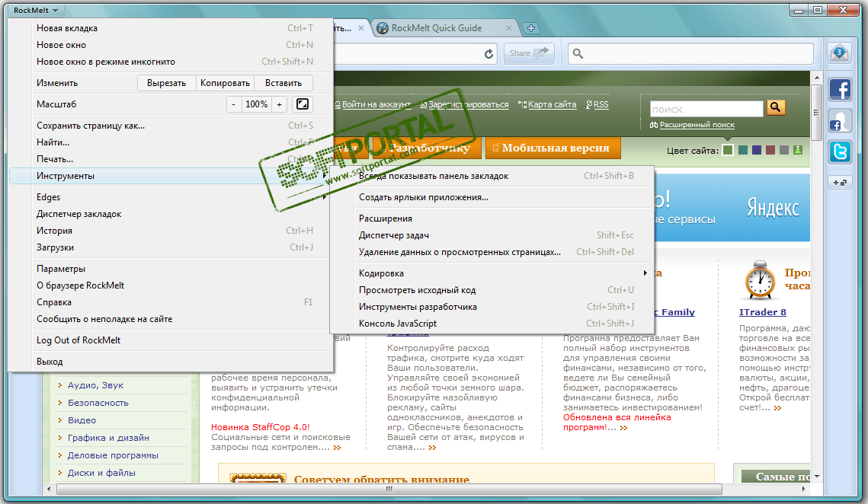Screen dimensions: 868x504
Task: Open the Twitter edge icon
Action: pos(840,152)
